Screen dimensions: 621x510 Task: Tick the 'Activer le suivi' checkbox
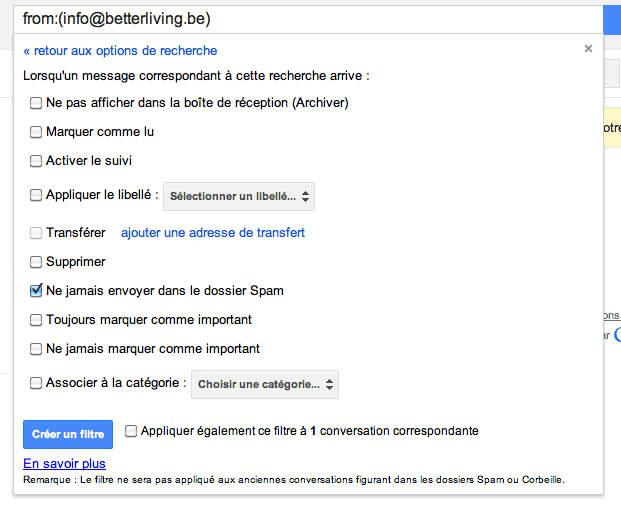pos(36,161)
